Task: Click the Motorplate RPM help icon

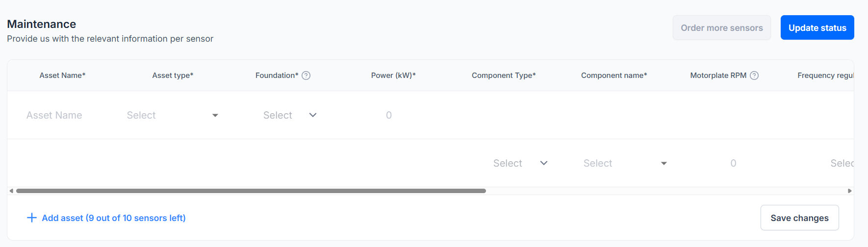Action: [x=754, y=75]
